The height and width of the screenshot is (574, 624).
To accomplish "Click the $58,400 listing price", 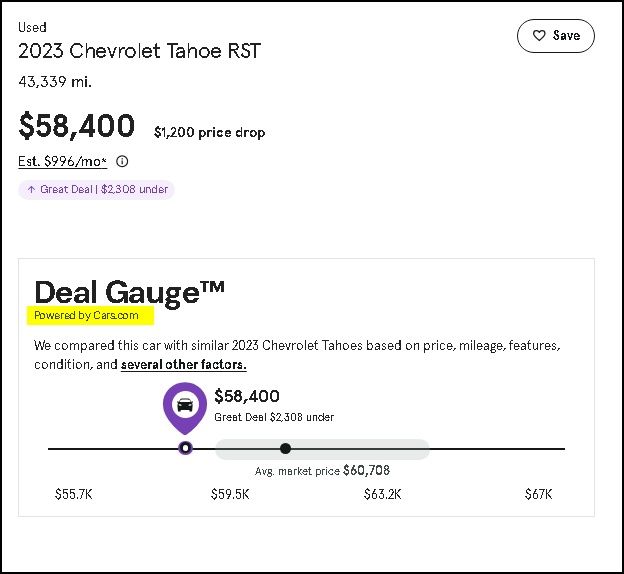I will point(76,126).
